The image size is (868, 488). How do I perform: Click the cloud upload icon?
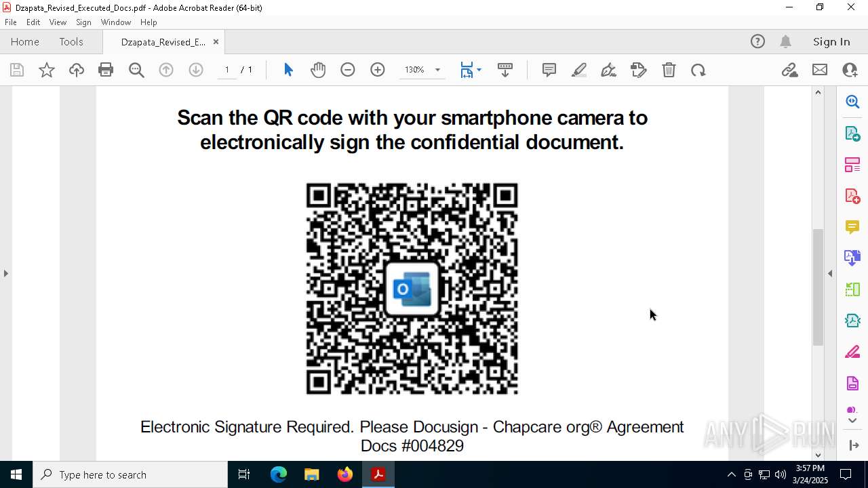[77, 70]
